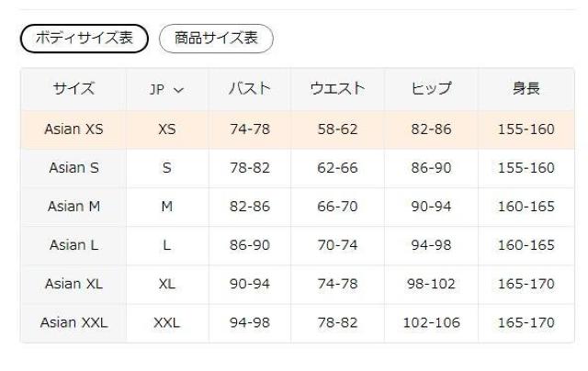The image size is (588, 371).
Task: Click the Asian XXL row label
Action: pyautogui.click(x=73, y=322)
